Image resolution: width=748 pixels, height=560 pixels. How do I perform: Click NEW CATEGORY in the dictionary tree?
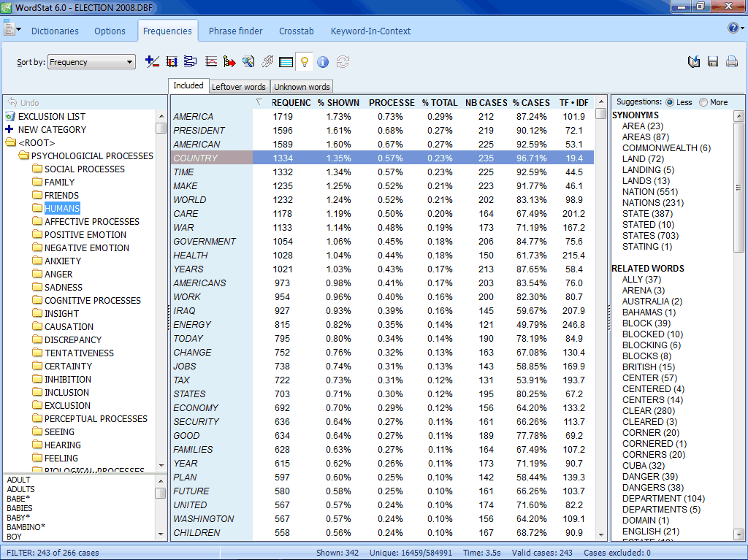52,129
